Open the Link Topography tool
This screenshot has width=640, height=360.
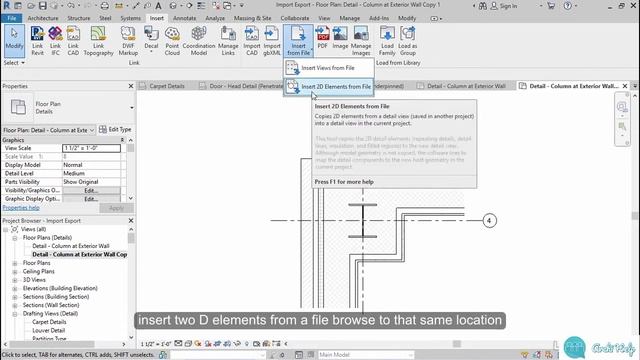(x=98, y=41)
